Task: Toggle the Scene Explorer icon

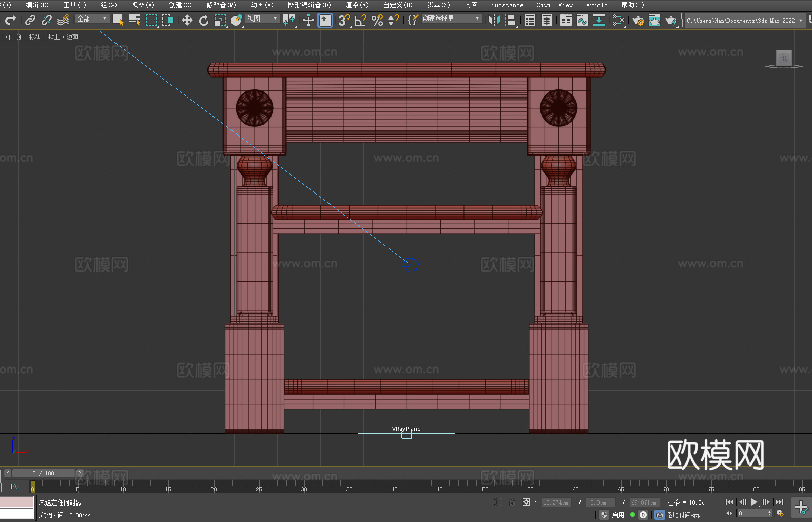Action: point(530,20)
